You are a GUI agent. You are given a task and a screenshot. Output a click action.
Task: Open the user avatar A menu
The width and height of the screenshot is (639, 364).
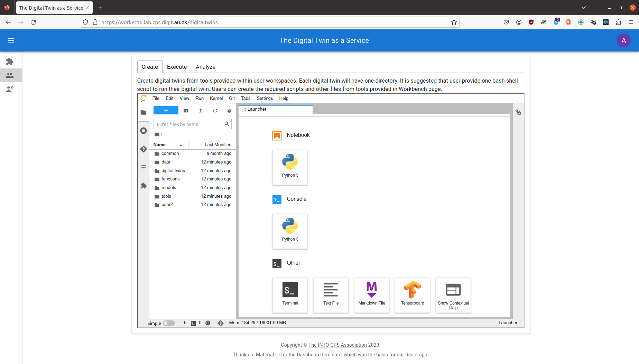tap(623, 40)
